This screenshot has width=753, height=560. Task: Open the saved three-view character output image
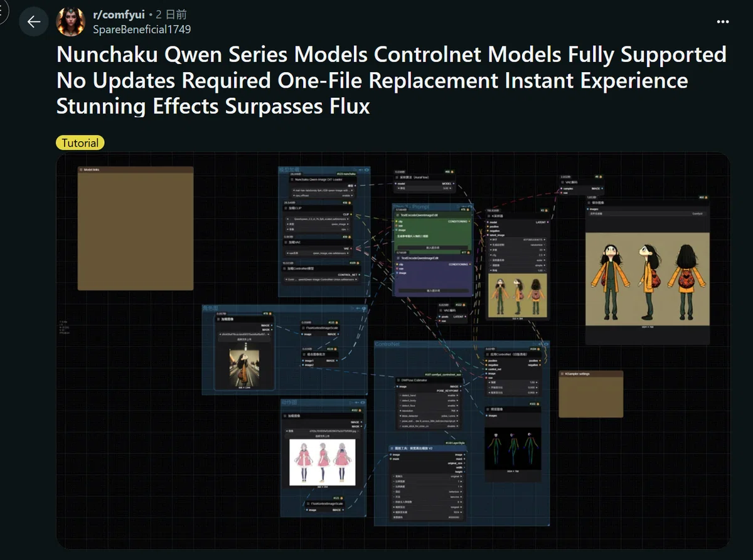[647, 278]
